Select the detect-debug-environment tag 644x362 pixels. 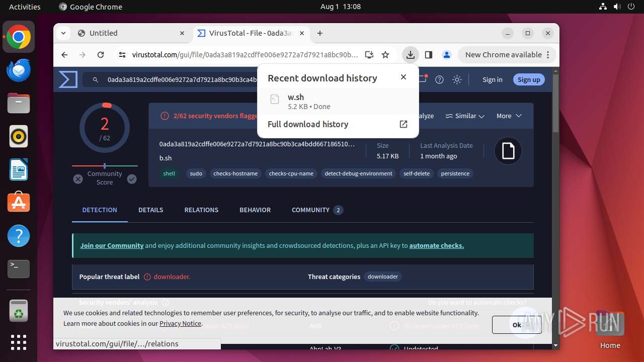[358, 173]
